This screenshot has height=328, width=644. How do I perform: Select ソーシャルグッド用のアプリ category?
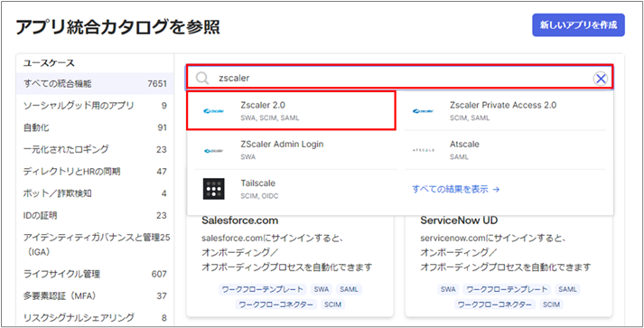(x=95, y=106)
